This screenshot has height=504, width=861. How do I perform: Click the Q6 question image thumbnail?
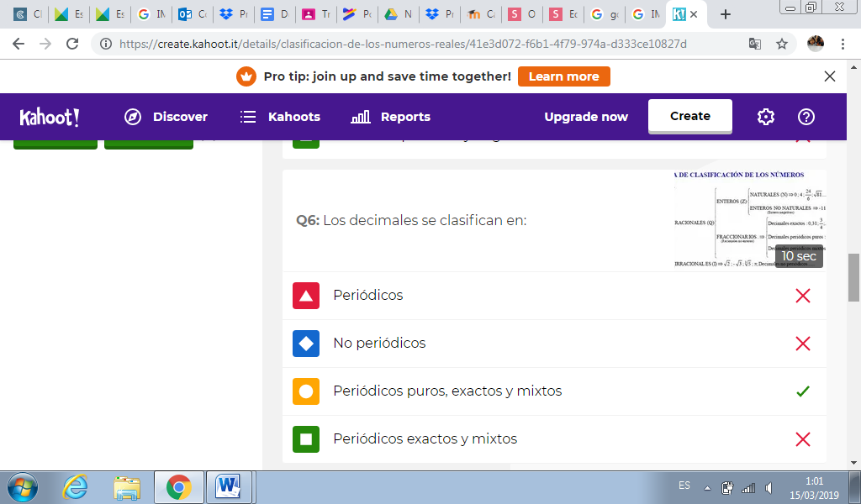pos(750,220)
